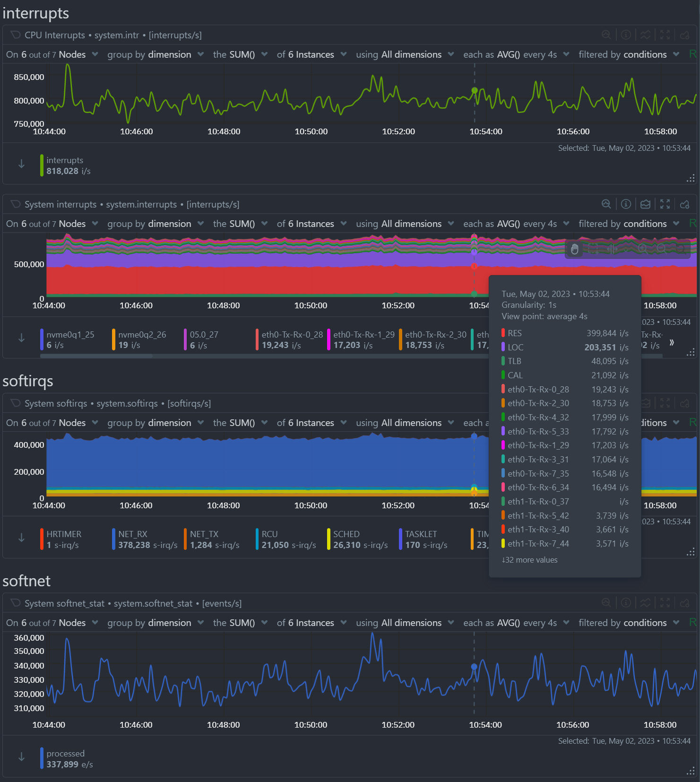
Task: Open fullscreen for the System interrupts chart
Action: click(x=665, y=204)
